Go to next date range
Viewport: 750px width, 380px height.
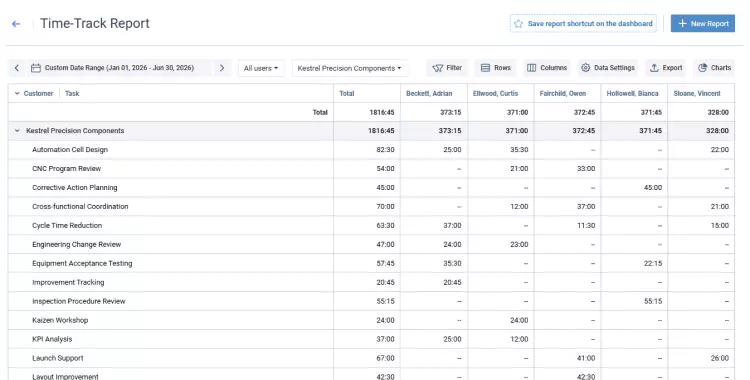click(x=222, y=68)
